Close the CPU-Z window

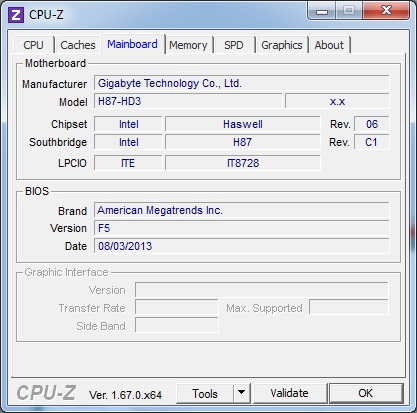(x=386, y=11)
